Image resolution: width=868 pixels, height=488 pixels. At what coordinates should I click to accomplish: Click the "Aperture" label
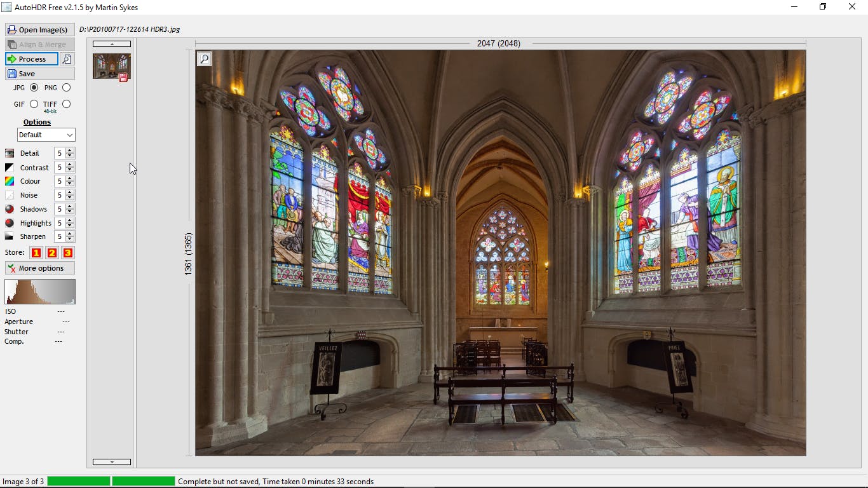[x=19, y=322]
